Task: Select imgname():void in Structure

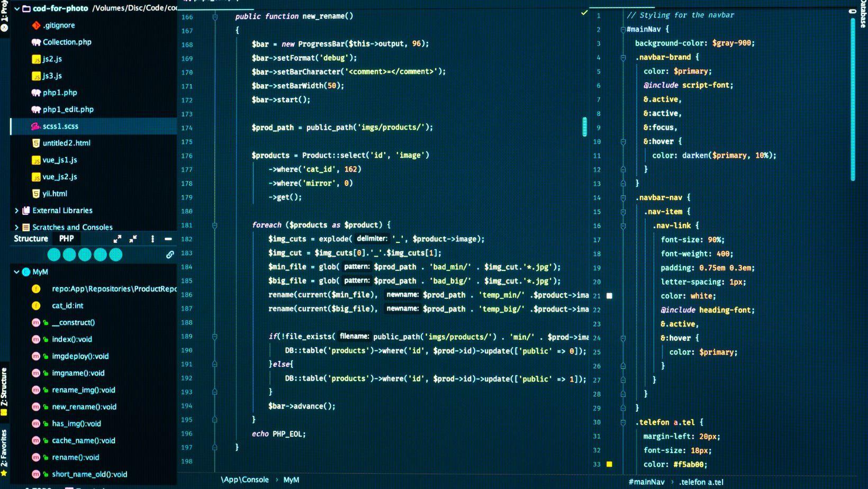Action: coord(78,373)
